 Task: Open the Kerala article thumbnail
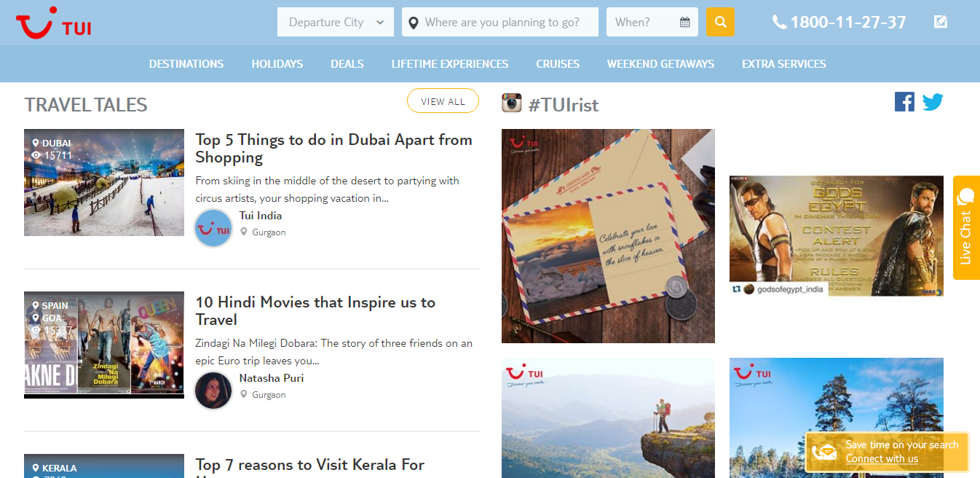[104, 466]
